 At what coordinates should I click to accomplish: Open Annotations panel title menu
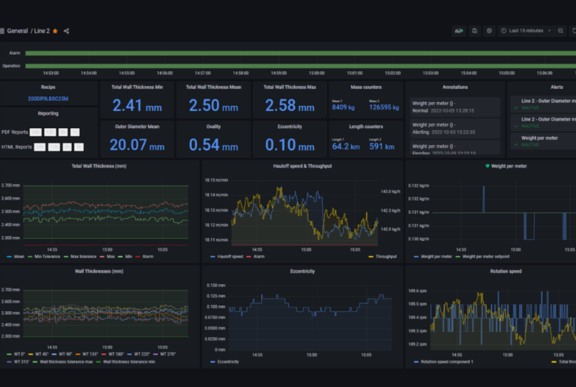click(455, 87)
